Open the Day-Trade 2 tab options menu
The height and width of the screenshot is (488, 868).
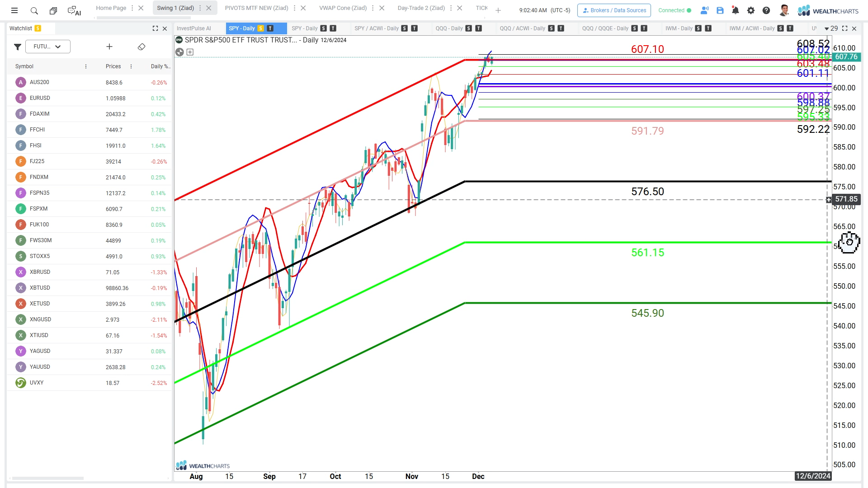coord(451,8)
